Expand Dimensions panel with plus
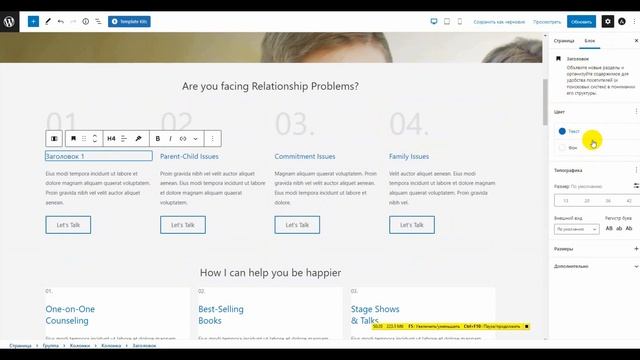The image size is (640, 360). pyautogui.click(x=636, y=249)
